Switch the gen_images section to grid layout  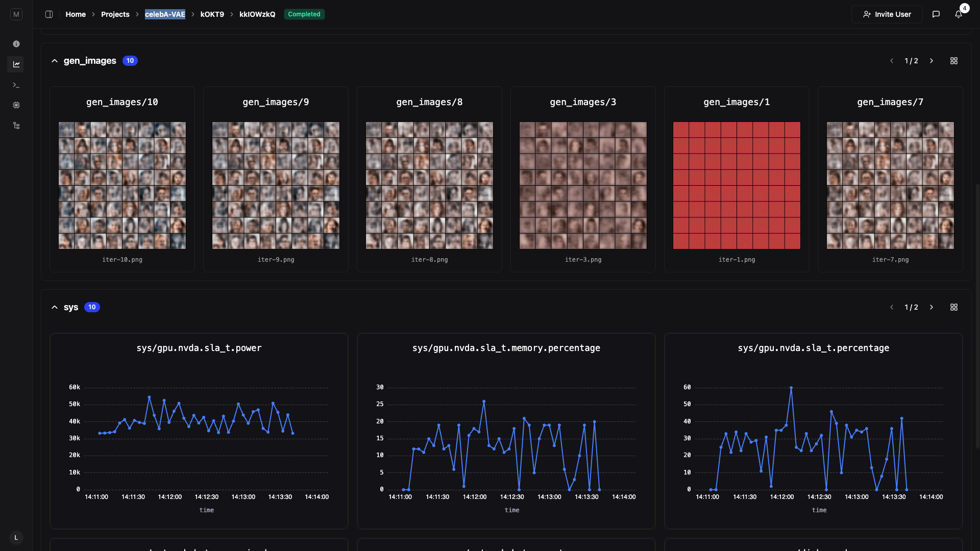tap(954, 61)
